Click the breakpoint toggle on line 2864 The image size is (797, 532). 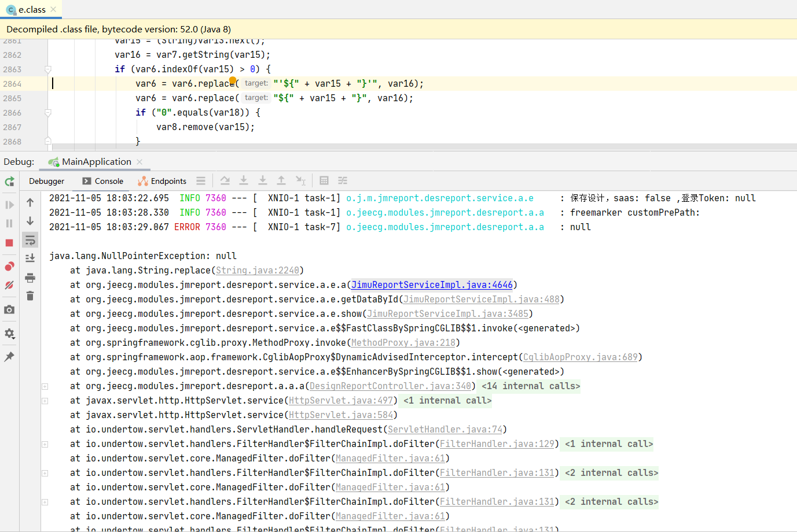tap(35, 83)
